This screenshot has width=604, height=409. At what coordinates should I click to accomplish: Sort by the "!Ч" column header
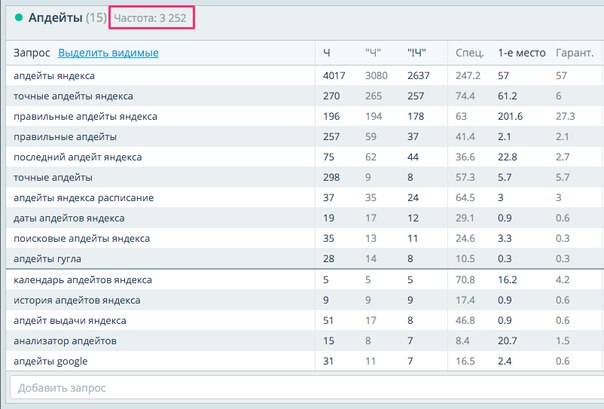click(x=417, y=53)
